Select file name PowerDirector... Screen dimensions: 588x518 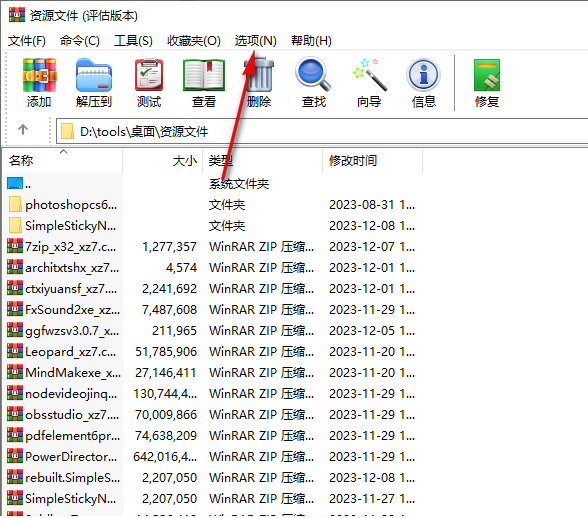pos(71,456)
